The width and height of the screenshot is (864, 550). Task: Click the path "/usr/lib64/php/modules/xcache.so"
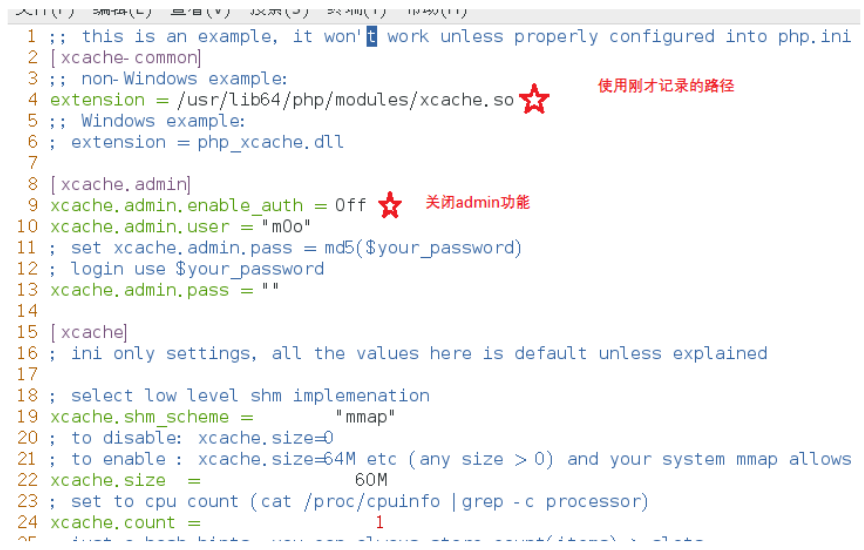point(345,100)
